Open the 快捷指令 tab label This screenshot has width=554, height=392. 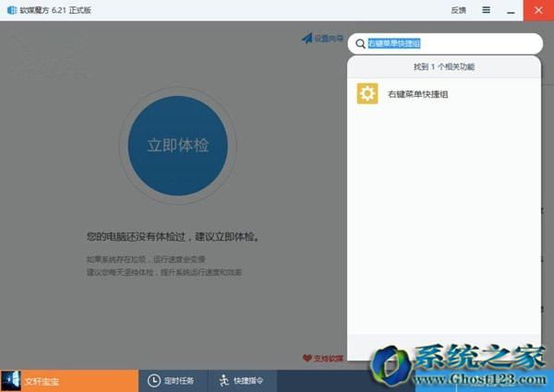coord(248,381)
